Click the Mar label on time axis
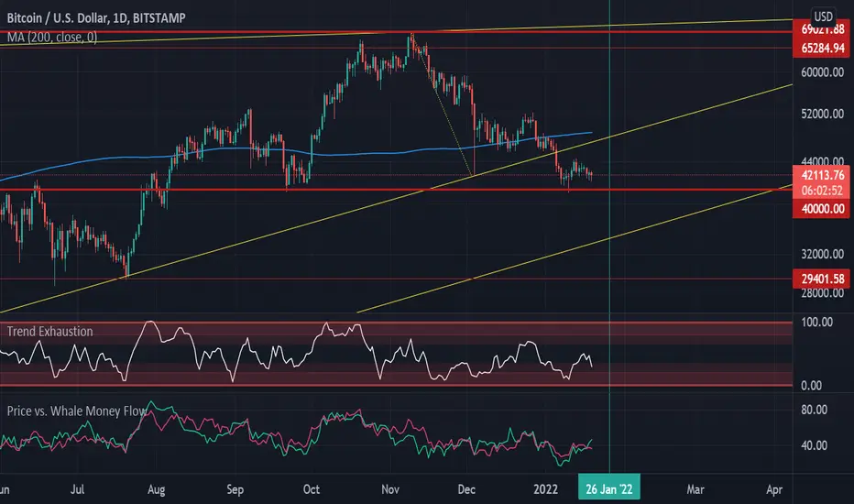Screen dimensions: 854x504 (x=695, y=489)
